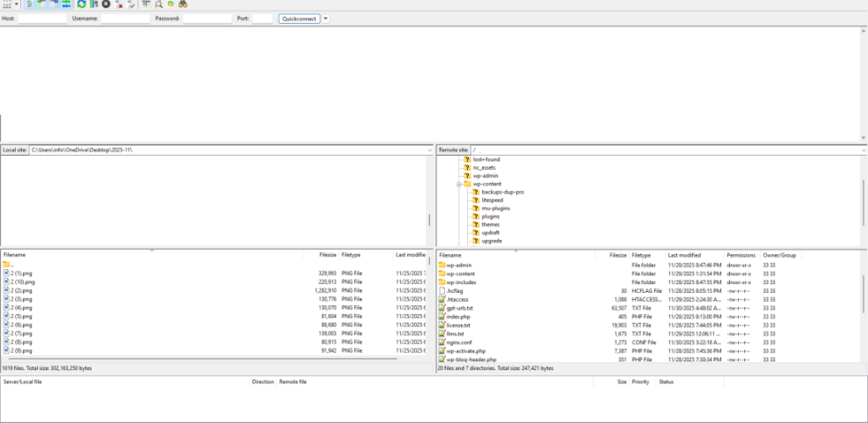Image resolution: width=868 pixels, height=423 pixels.
Task: Select index.php in remote list
Action: click(457, 317)
